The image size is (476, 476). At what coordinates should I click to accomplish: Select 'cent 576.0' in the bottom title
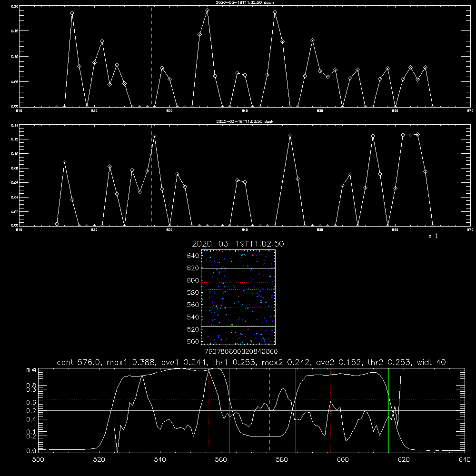pyautogui.click(x=79, y=362)
